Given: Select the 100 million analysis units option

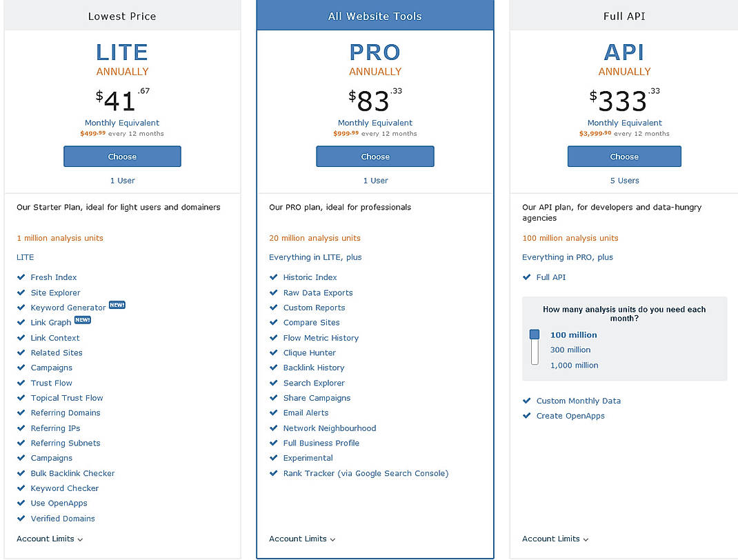Looking at the screenshot, I should tap(573, 334).
